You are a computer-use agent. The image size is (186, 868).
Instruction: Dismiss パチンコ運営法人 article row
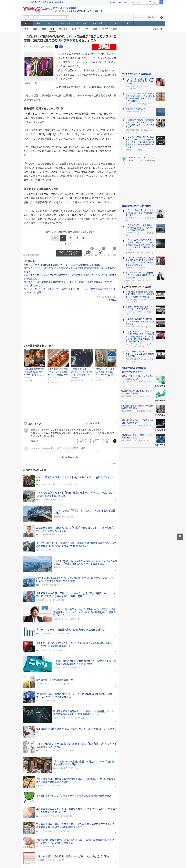[115, 486]
